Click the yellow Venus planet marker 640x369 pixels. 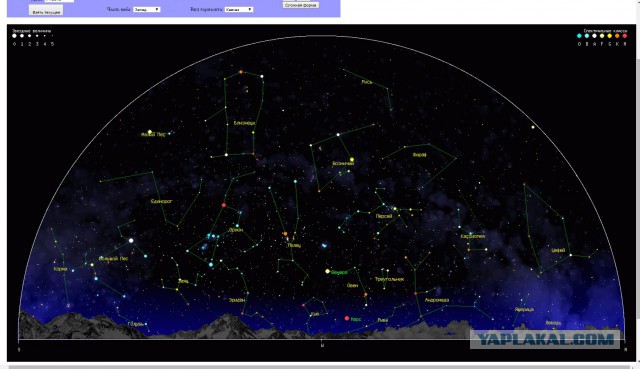tap(327, 271)
